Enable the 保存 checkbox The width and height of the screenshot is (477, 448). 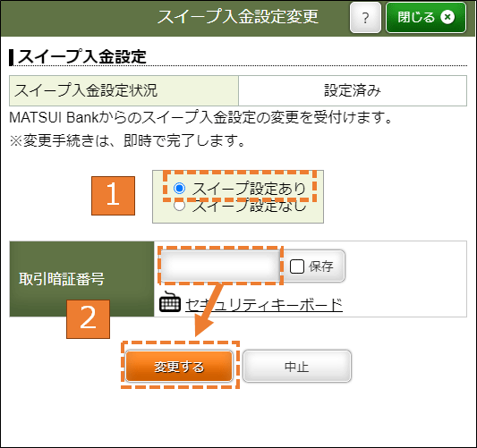tap(296, 266)
